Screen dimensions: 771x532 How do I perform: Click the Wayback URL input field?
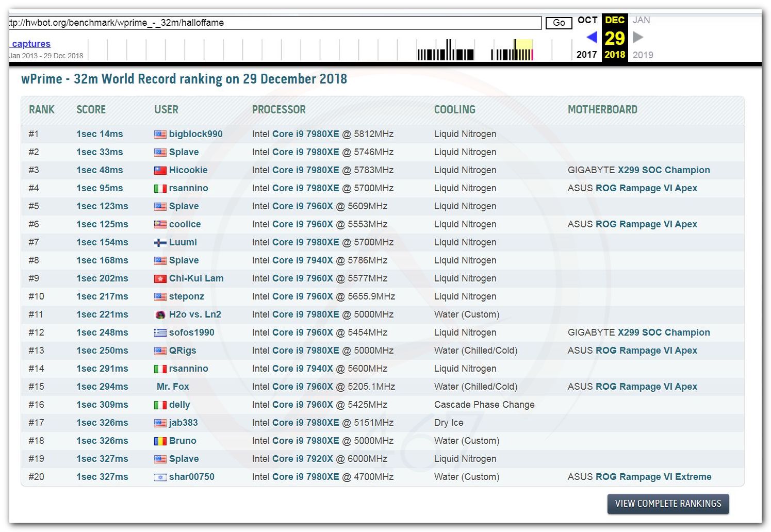click(275, 23)
